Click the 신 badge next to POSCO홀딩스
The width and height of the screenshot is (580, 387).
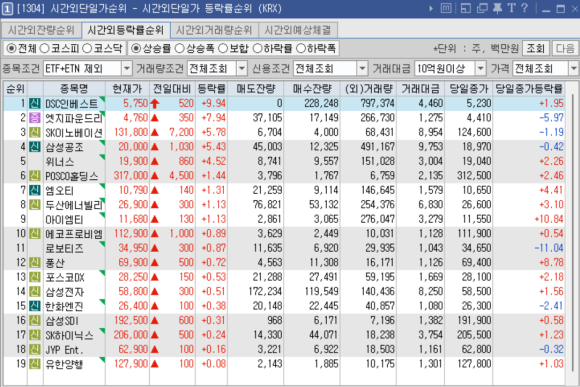(35, 175)
